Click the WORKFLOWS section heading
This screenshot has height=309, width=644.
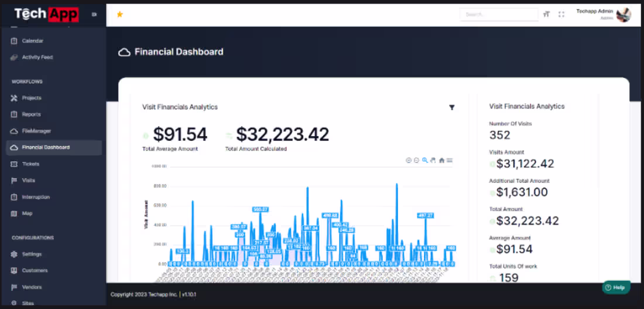coord(27,82)
